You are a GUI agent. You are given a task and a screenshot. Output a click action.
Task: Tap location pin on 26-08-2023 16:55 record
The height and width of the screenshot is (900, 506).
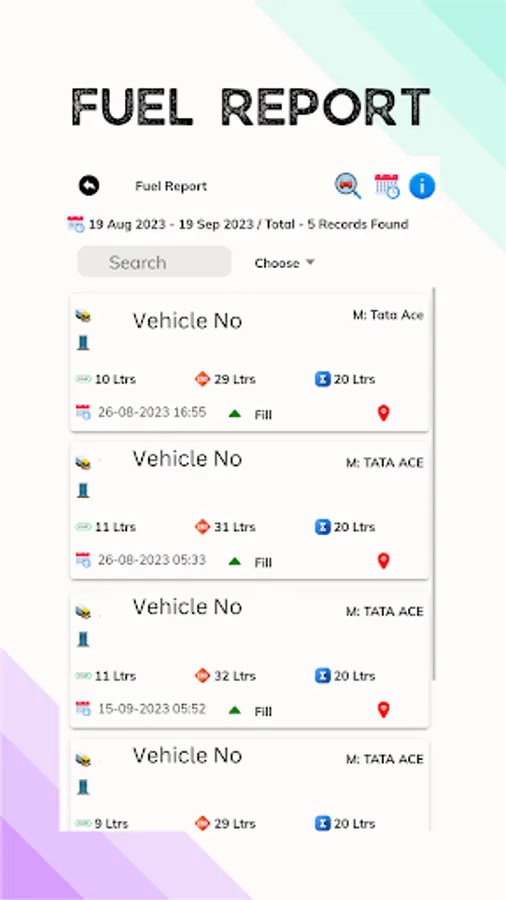[383, 413]
